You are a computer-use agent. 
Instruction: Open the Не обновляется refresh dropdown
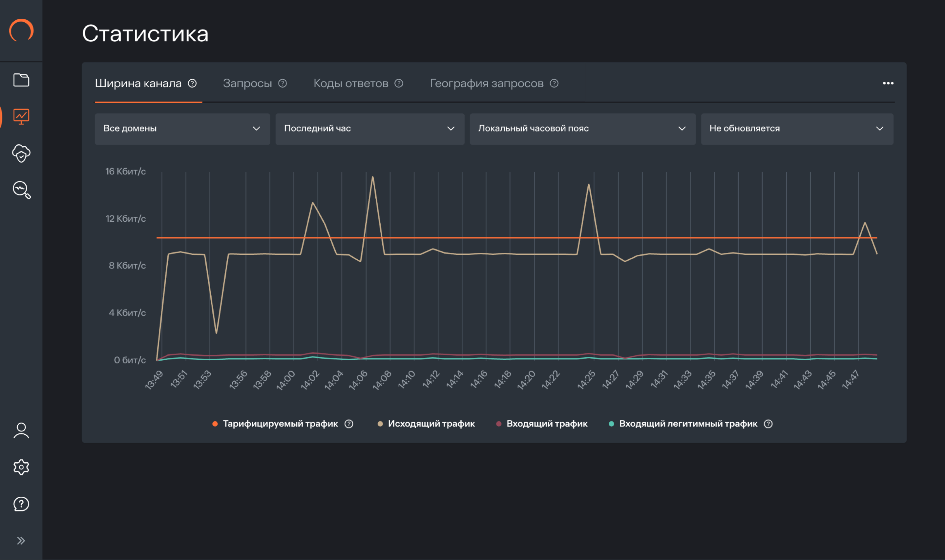click(797, 129)
